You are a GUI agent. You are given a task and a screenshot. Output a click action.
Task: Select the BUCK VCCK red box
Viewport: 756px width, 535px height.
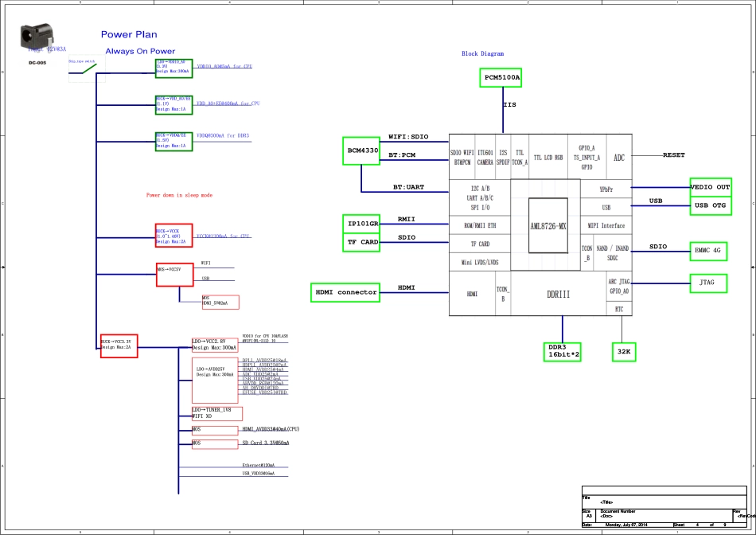point(173,235)
